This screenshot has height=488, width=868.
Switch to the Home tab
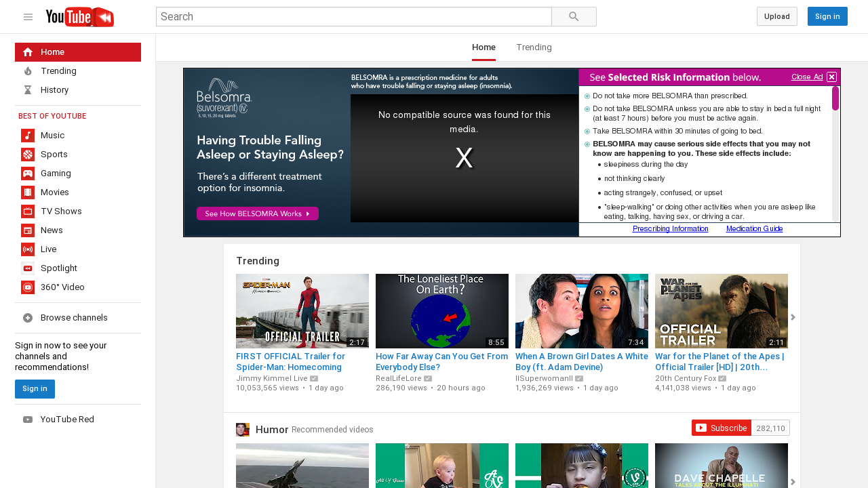484,47
